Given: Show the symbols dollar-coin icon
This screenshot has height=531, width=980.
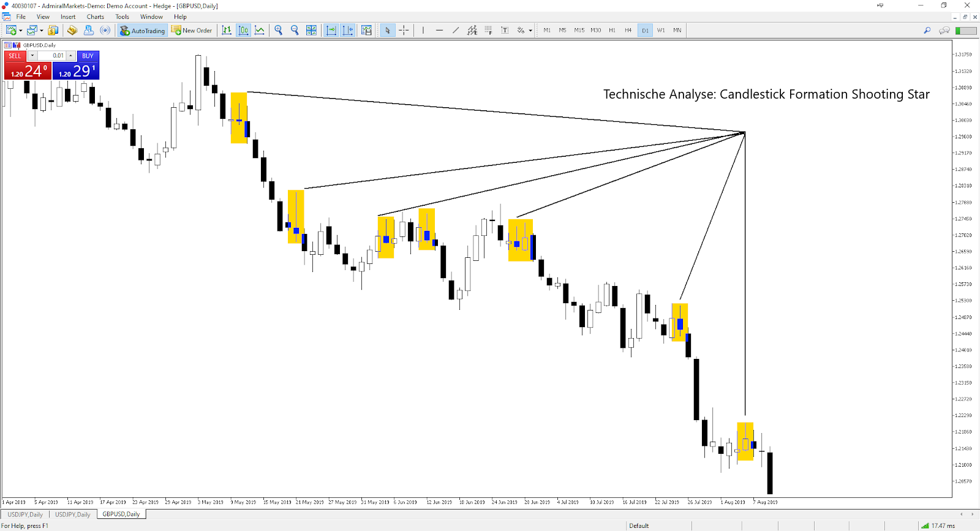Looking at the screenshot, I should point(53,30).
